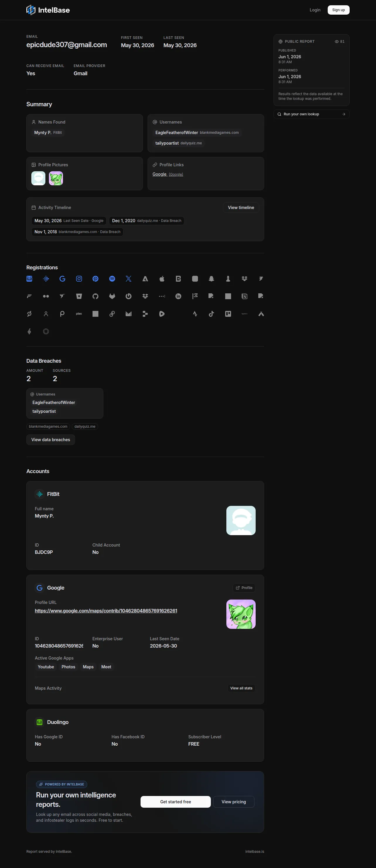Click the name Mynty P. in Names Found
Image resolution: width=376 pixels, height=868 pixels.
pos(43,132)
